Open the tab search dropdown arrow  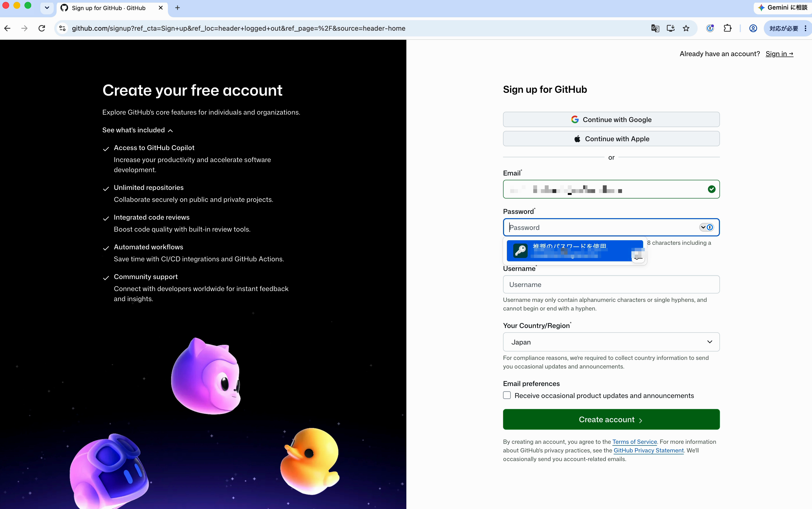point(47,8)
